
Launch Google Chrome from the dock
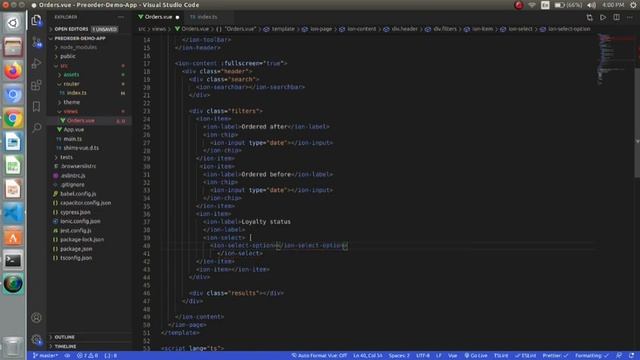(x=13, y=118)
